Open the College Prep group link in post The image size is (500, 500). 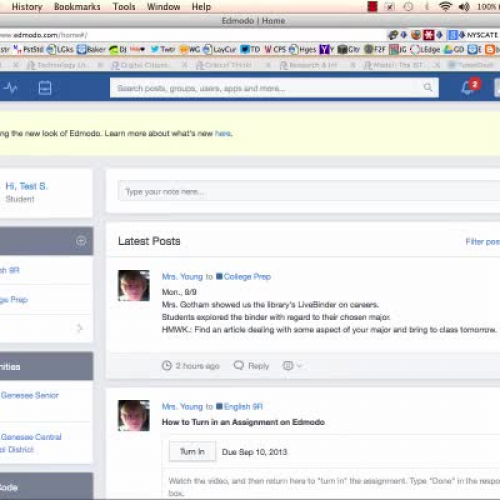247,276
